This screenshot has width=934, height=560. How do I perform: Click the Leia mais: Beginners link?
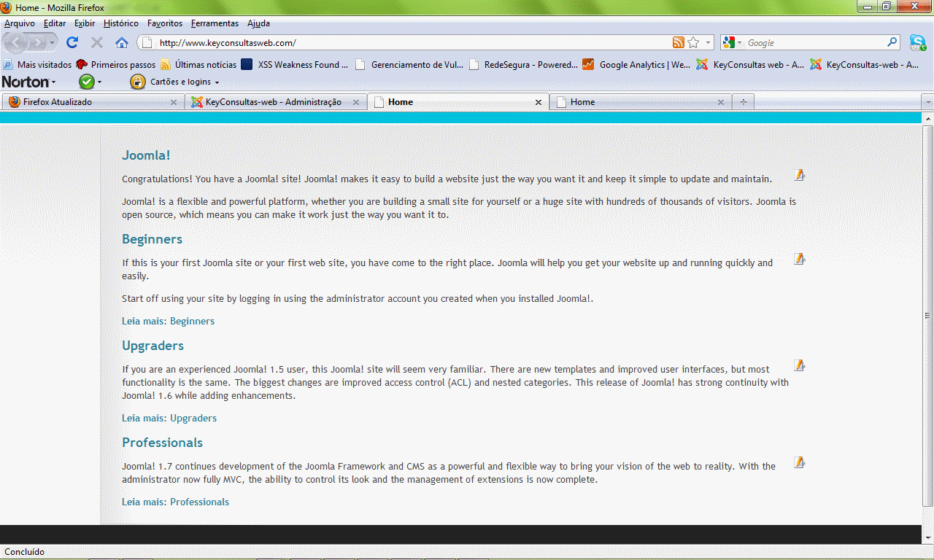coord(168,321)
